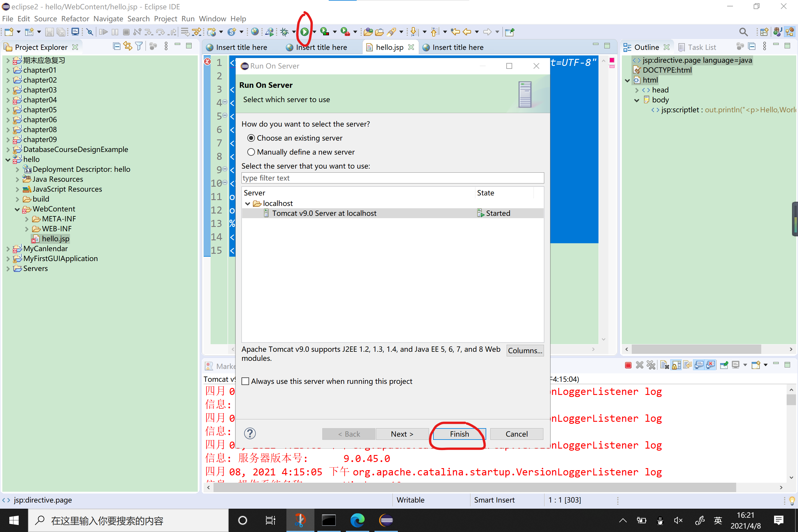Terminate the Tomcat server with the red stop icon

(x=628, y=365)
